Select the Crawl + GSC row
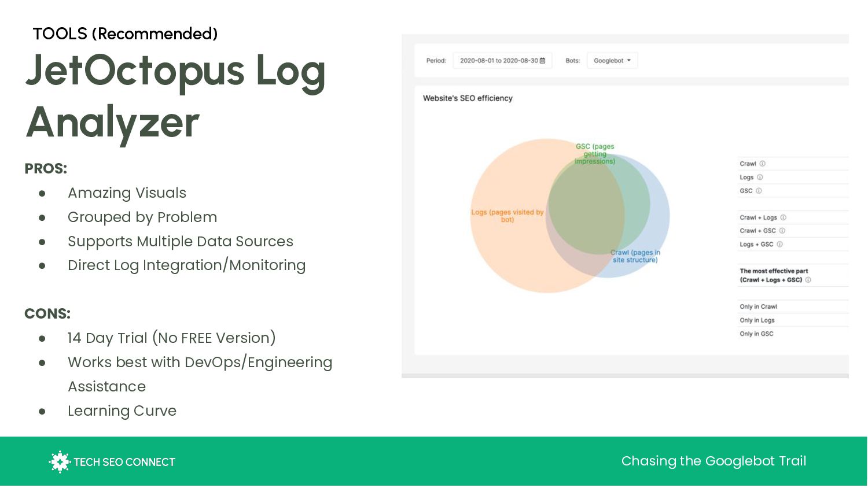 coord(793,231)
